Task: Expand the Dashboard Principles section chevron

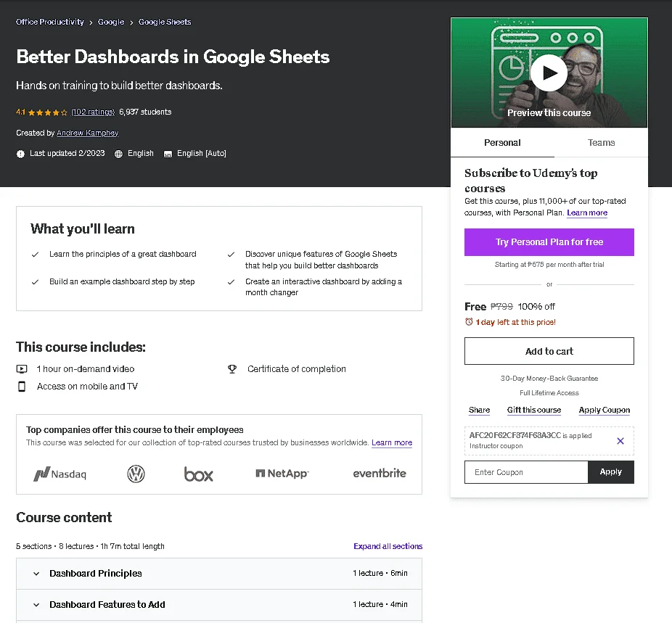Action: click(36, 574)
